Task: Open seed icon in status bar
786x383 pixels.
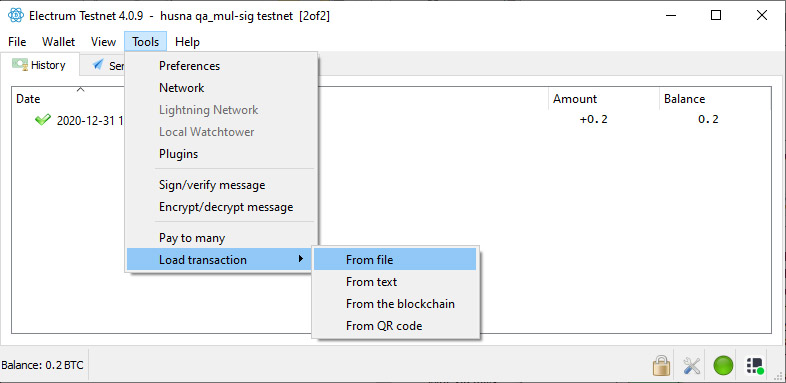Action: point(754,365)
